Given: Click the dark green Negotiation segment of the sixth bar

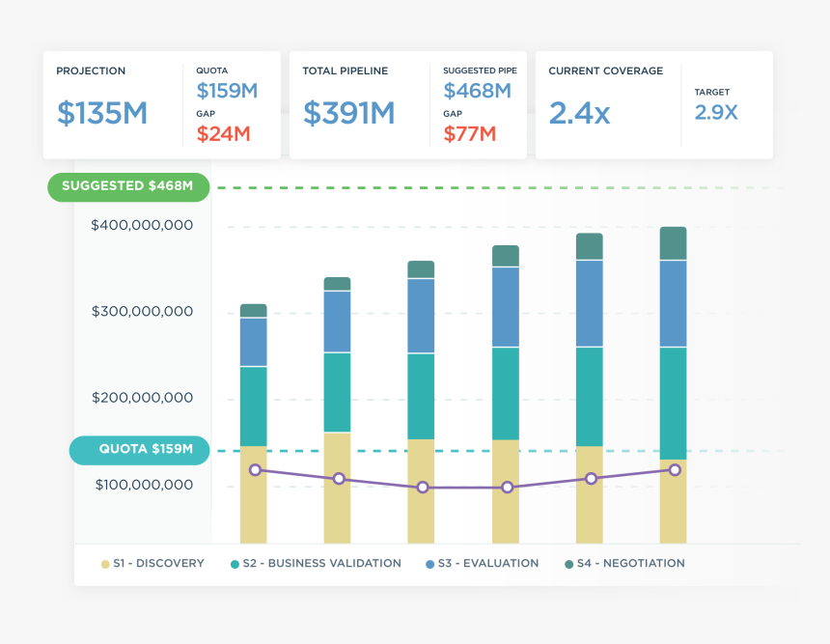Looking at the screenshot, I should point(673,243).
